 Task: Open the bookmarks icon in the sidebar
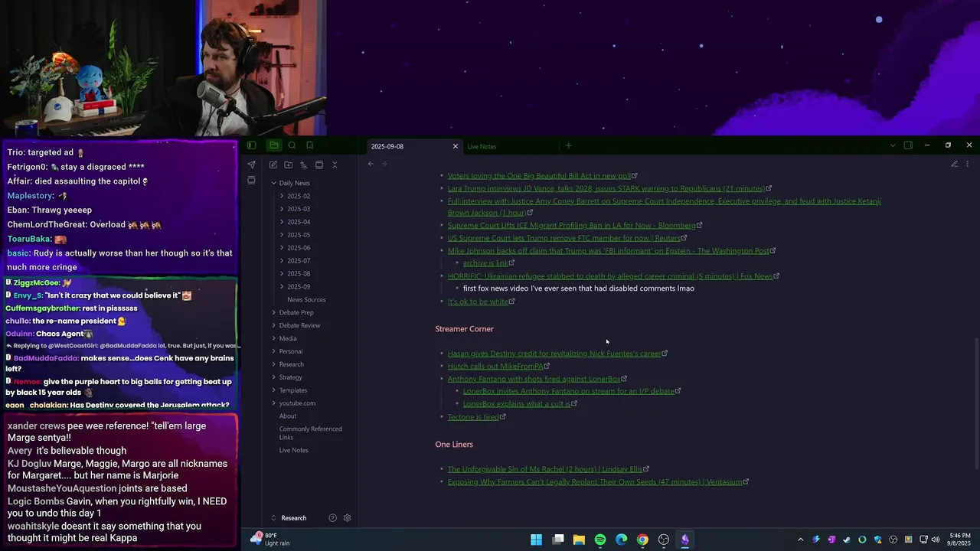tap(309, 145)
